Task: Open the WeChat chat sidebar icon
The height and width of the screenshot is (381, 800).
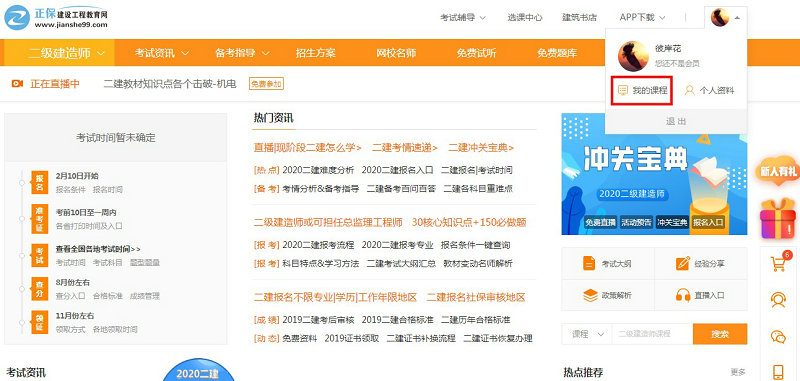Action: [778, 336]
